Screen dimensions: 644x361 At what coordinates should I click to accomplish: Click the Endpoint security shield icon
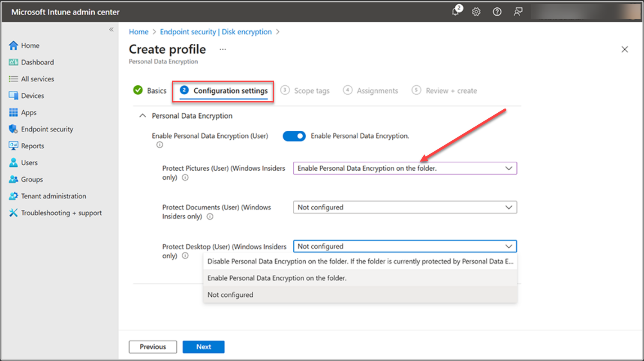pyautogui.click(x=13, y=129)
